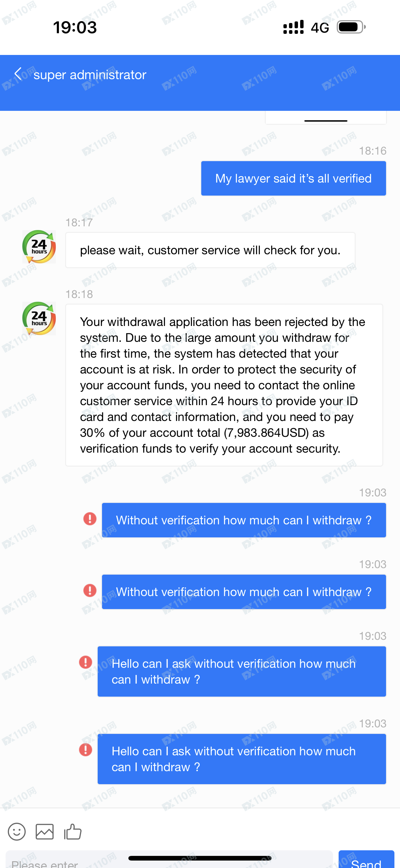Tap red error icon on first failed message
Image resolution: width=400 pixels, height=868 pixels.
click(x=90, y=518)
